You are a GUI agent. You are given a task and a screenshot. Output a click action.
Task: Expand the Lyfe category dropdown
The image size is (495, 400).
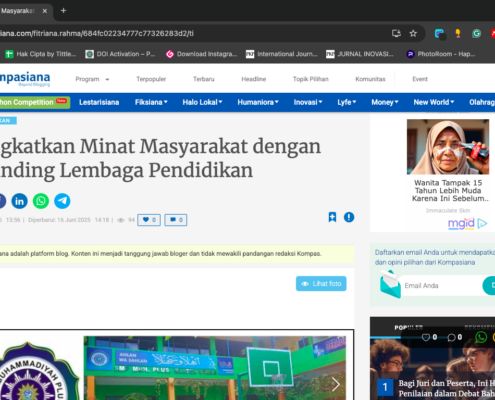click(x=347, y=102)
